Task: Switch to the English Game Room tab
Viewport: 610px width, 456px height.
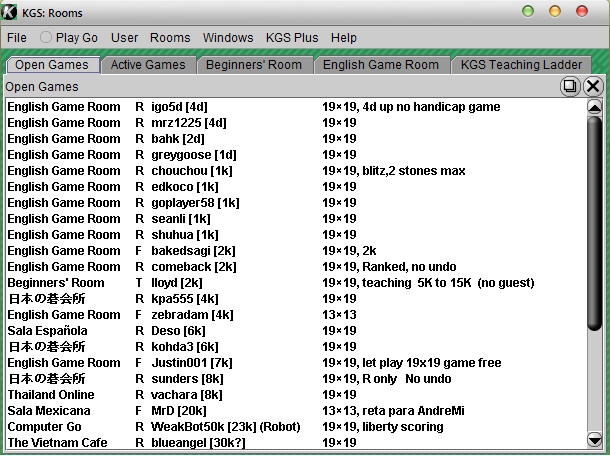Action: 381,65
